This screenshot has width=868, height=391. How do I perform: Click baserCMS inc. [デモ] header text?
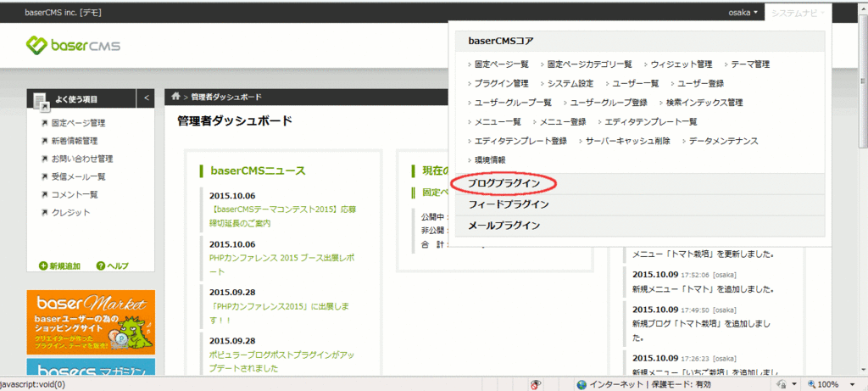[x=63, y=12]
